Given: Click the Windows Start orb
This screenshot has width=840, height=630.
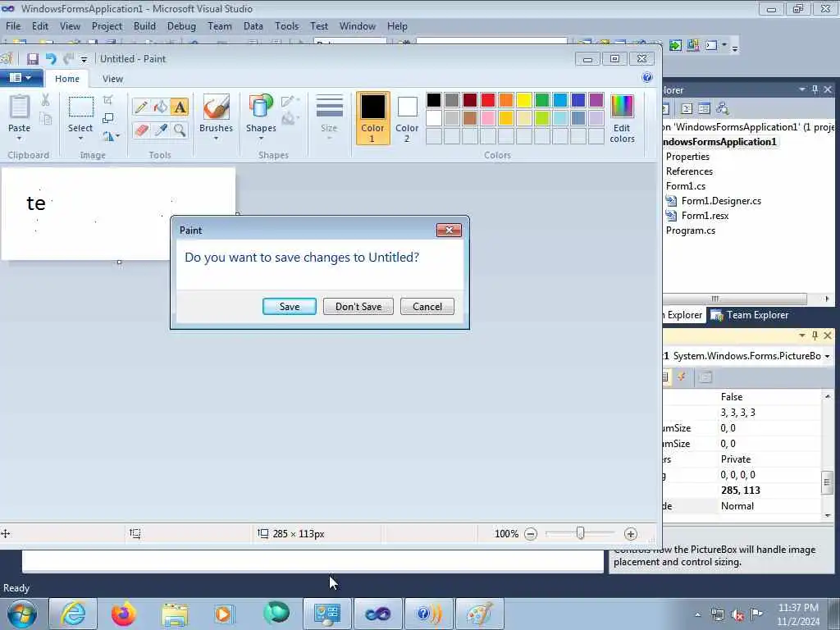Looking at the screenshot, I should click(x=22, y=614).
